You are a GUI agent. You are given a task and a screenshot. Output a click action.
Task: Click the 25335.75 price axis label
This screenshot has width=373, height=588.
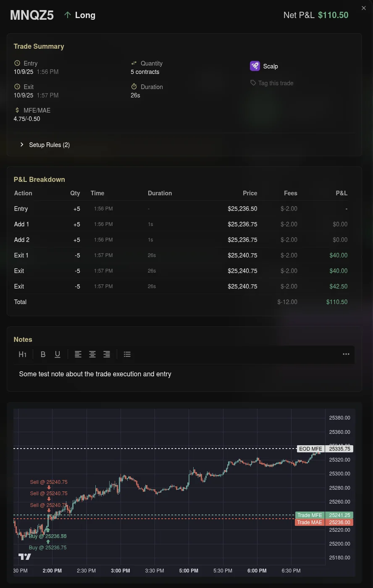[339, 449]
